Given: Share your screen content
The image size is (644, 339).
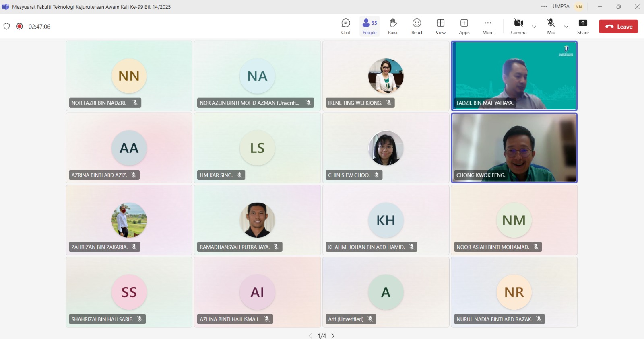Looking at the screenshot, I should point(583,27).
